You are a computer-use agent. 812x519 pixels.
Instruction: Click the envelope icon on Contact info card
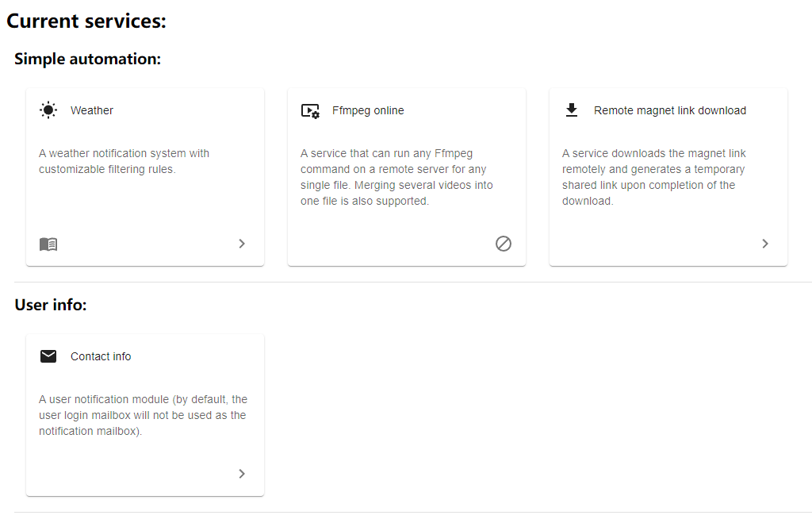(x=48, y=356)
